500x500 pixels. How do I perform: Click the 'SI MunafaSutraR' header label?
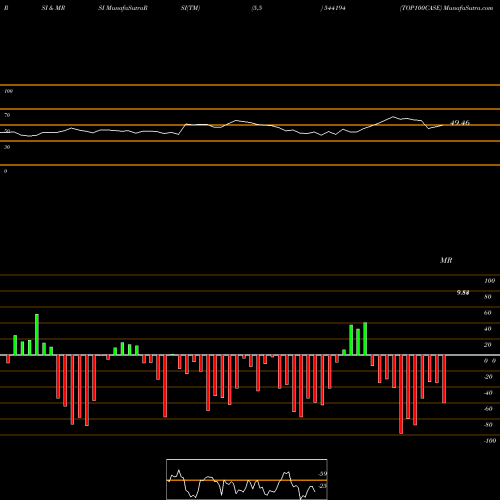tap(123, 8)
